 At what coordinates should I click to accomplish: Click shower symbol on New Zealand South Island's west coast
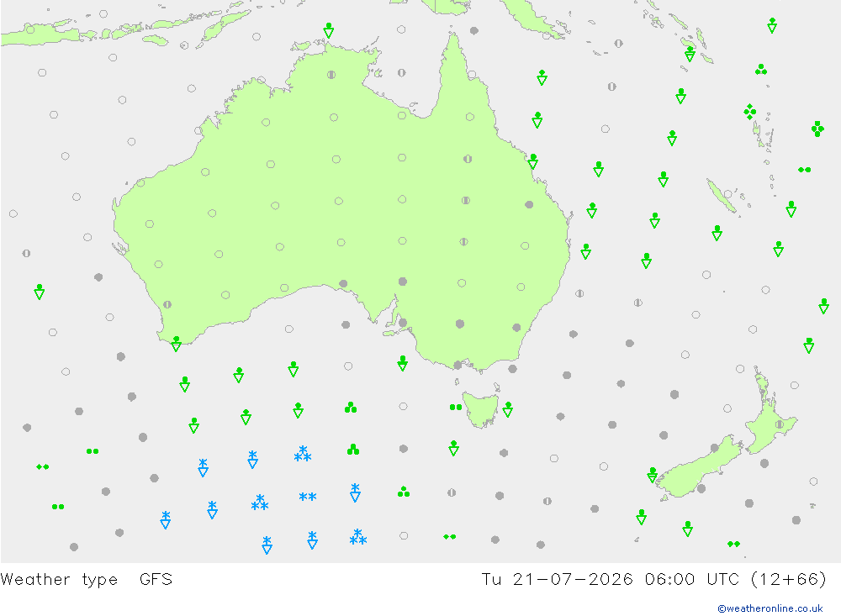(x=653, y=475)
